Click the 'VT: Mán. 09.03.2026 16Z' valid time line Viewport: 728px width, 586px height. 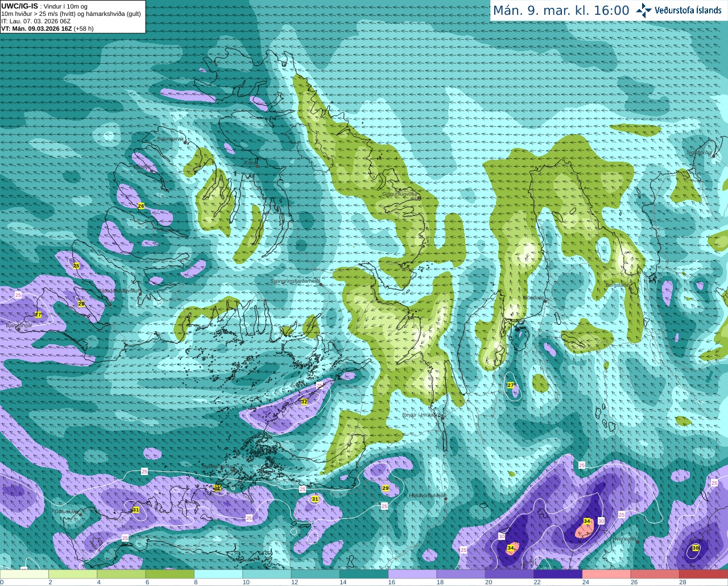36,28
